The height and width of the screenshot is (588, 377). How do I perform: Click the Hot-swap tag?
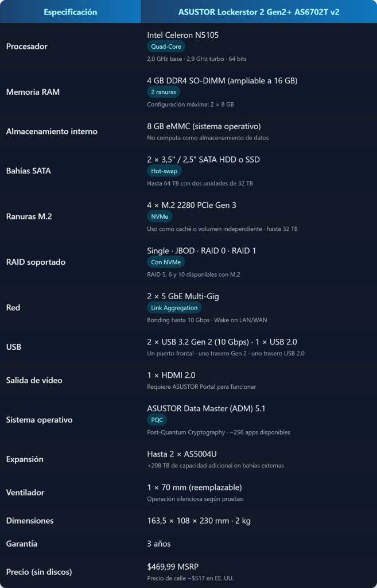tap(164, 171)
